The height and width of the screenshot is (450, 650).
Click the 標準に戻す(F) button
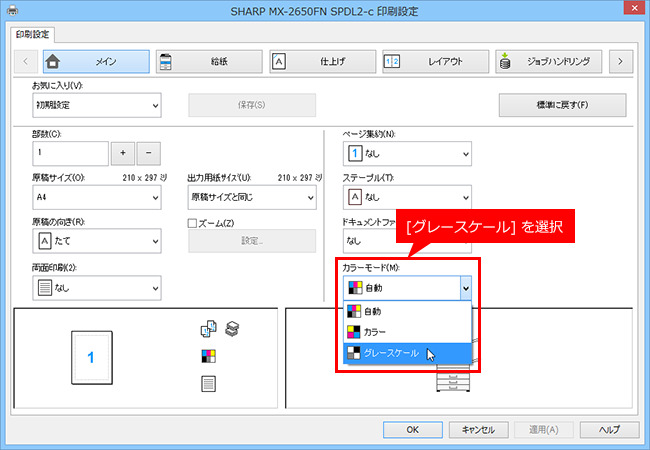(563, 105)
